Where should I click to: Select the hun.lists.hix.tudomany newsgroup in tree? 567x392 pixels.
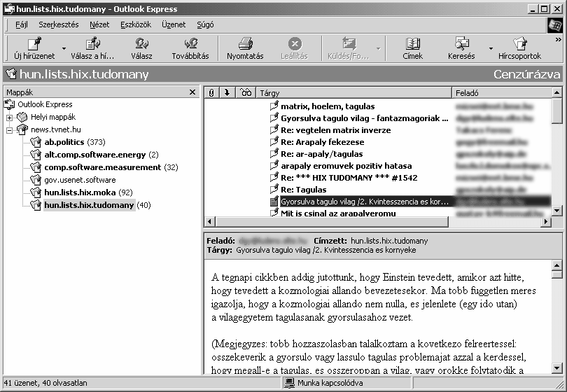(89, 205)
